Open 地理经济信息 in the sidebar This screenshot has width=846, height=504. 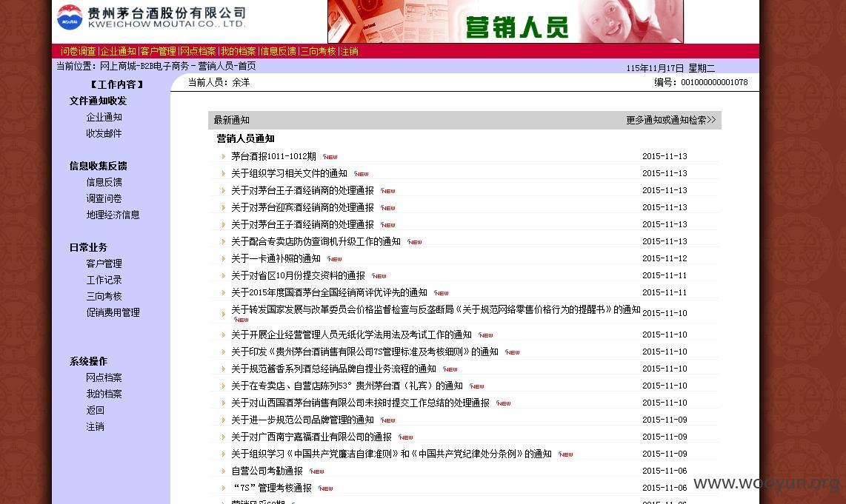click(113, 215)
